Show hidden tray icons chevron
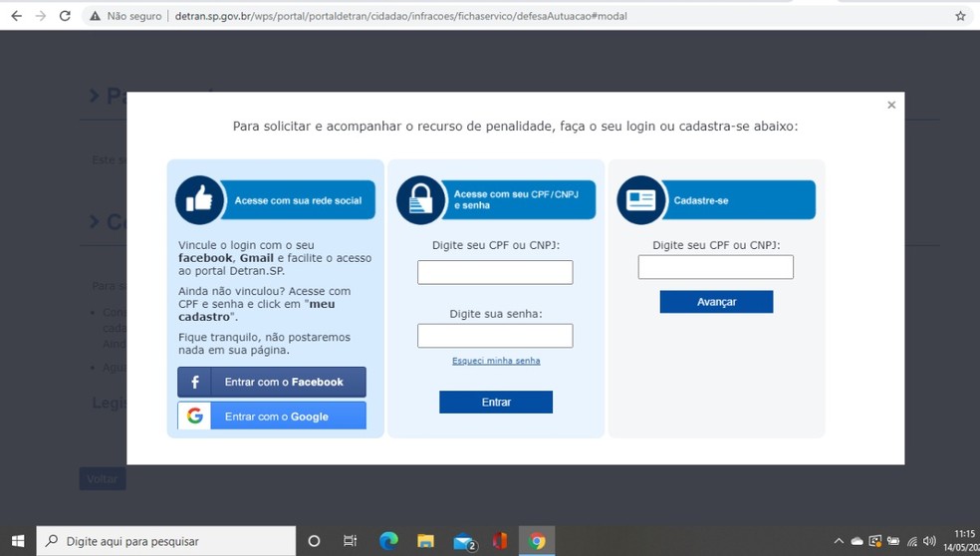The image size is (980, 556). tap(839, 541)
